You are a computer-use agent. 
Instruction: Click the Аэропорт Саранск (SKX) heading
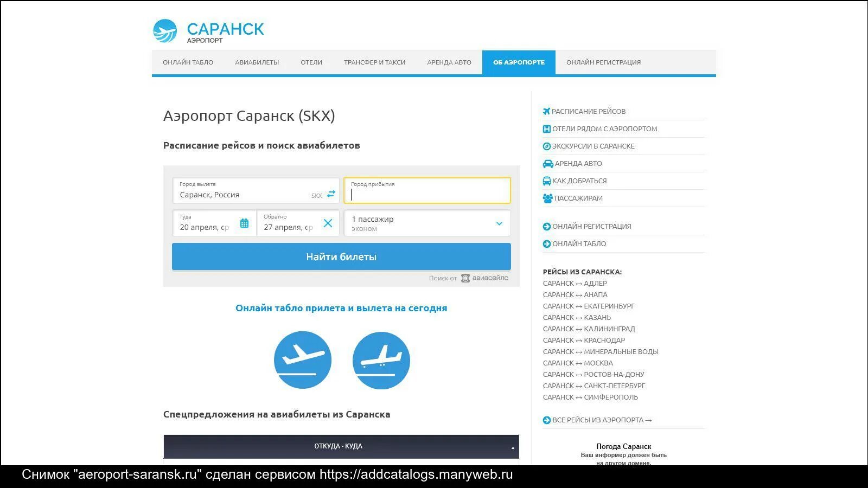point(249,116)
